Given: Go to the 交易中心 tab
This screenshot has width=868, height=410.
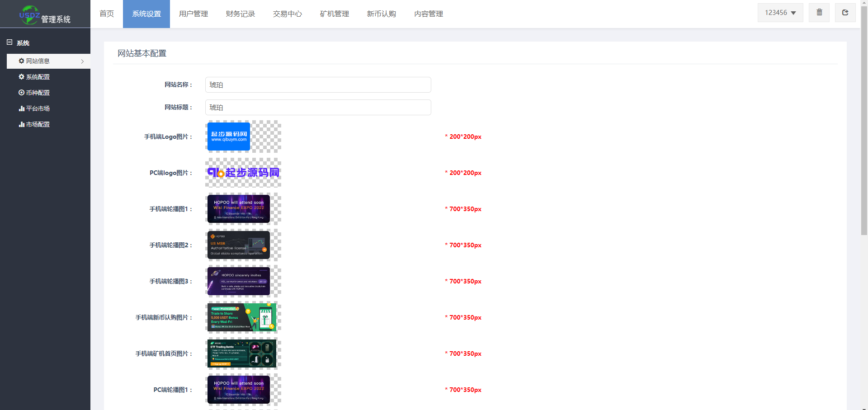Looking at the screenshot, I should coord(288,14).
